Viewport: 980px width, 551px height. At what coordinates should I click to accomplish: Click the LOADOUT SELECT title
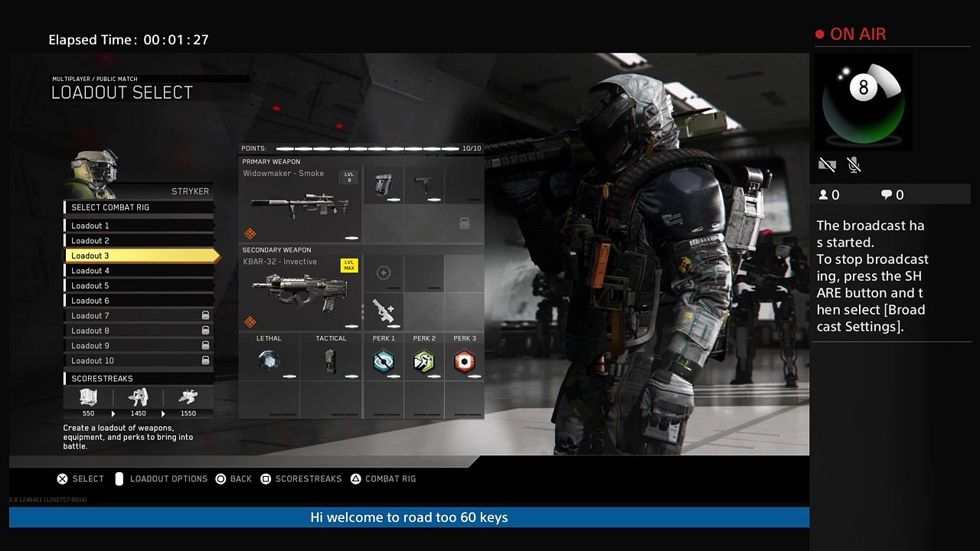(x=122, y=93)
